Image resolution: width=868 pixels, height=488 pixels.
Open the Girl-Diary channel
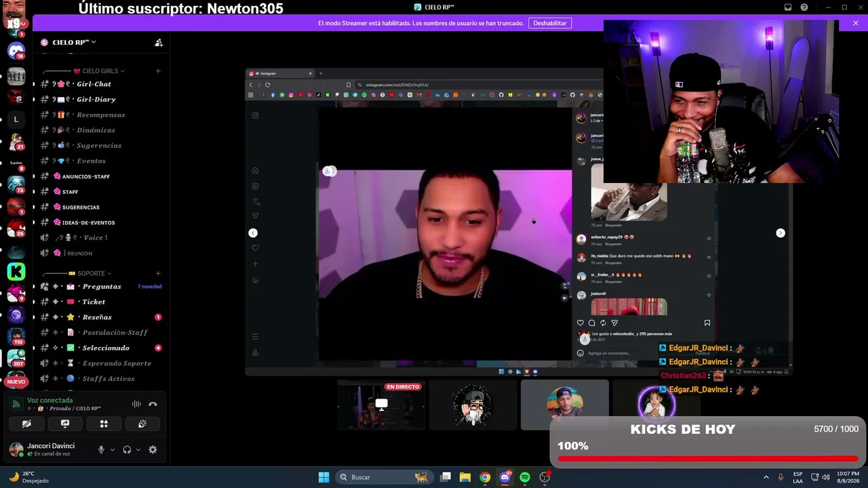point(100,99)
